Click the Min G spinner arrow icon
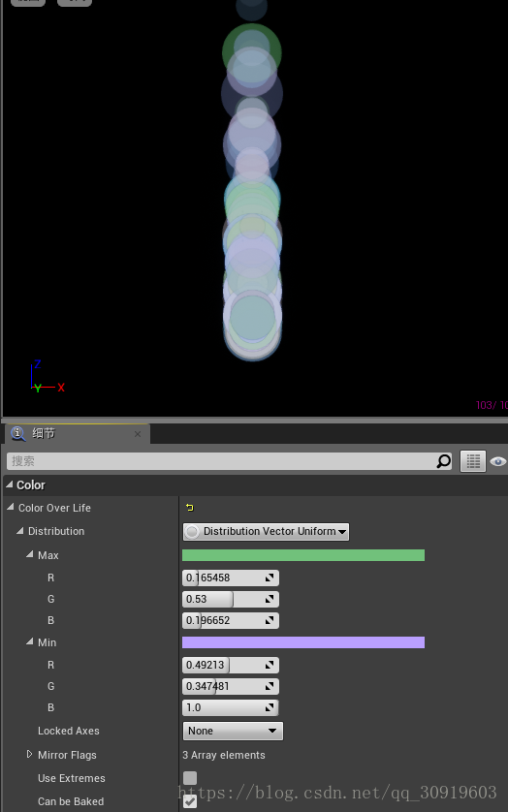The image size is (508, 812). point(270,686)
